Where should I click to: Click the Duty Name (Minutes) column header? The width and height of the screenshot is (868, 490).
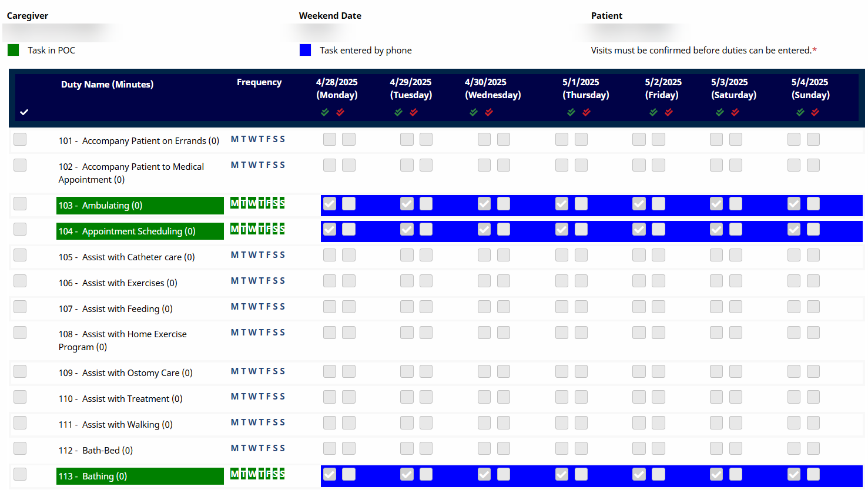(107, 85)
